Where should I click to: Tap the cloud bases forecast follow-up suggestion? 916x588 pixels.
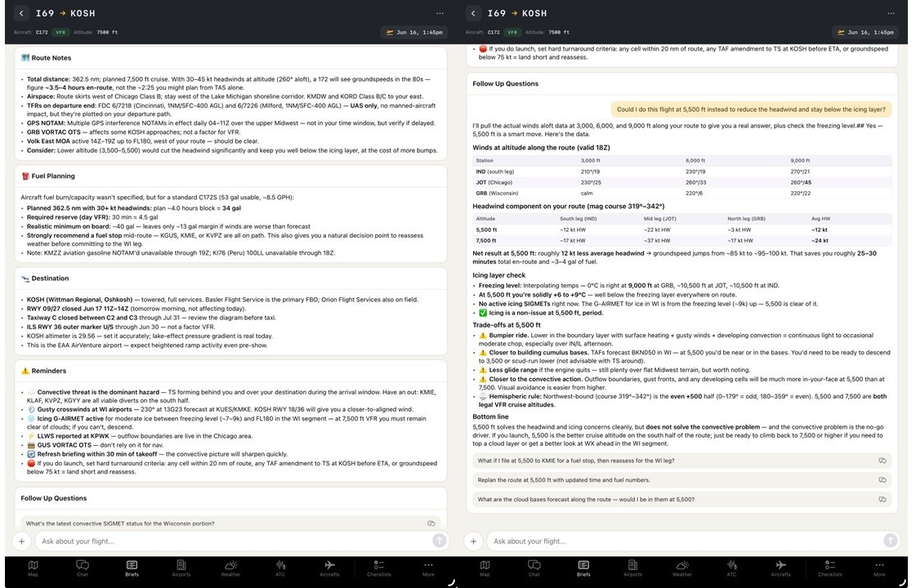(x=681, y=499)
